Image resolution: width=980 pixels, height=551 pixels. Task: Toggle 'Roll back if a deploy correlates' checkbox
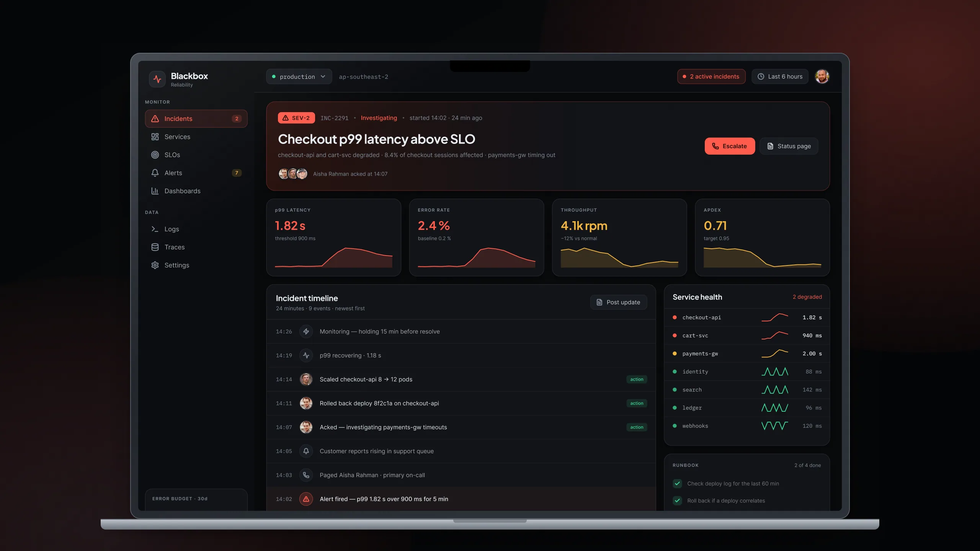click(x=677, y=501)
